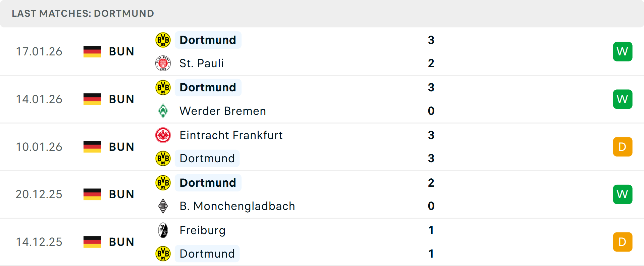Open the B. Monchengladbach team page
The width and height of the screenshot is (644, 266).
[x=237, y=206]
